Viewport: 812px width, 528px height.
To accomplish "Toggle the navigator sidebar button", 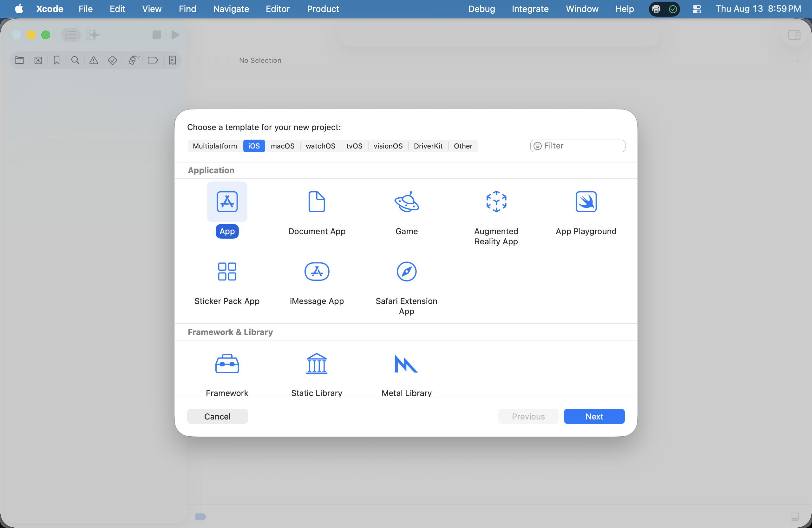I will coord(71,35).
